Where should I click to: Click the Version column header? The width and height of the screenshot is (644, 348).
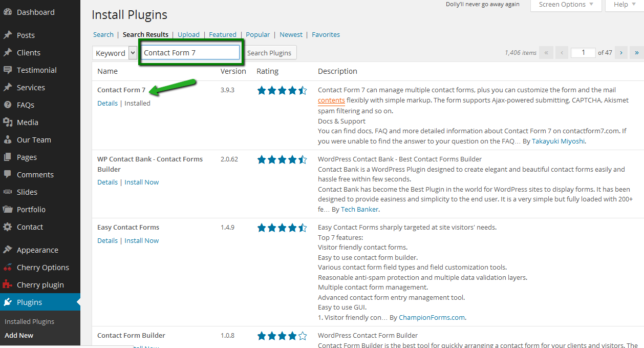pyautogui.click(x=233, y=71)
